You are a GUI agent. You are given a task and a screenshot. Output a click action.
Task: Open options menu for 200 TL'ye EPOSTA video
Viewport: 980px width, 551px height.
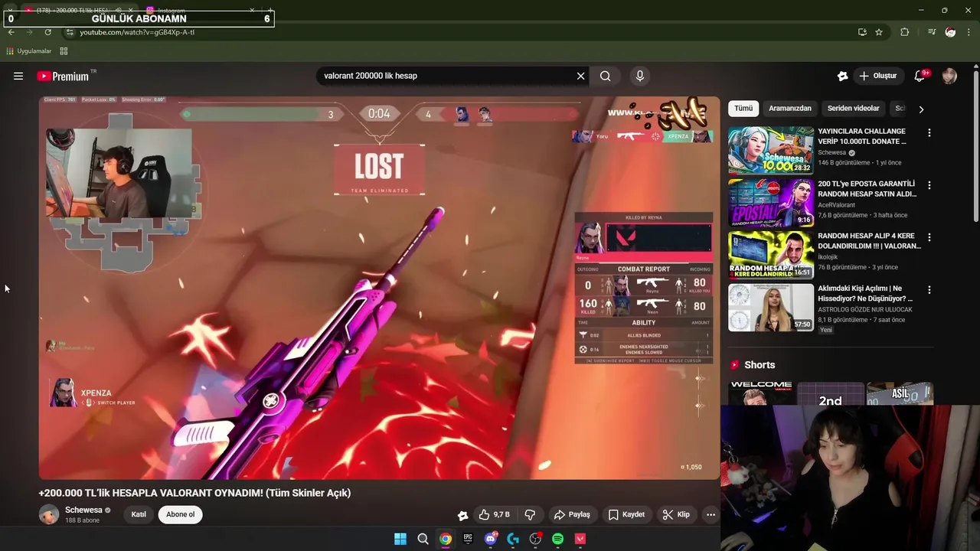(929, 185)
